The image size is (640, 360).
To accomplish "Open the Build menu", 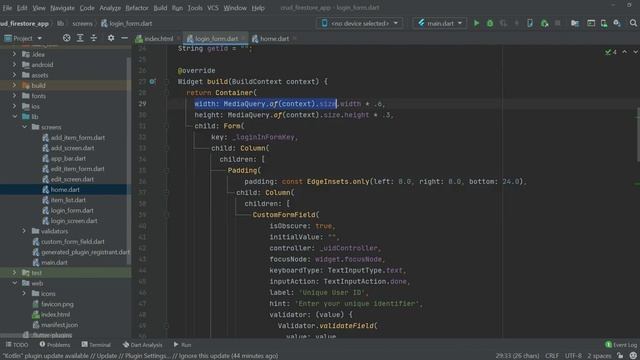I will (160, 8).
